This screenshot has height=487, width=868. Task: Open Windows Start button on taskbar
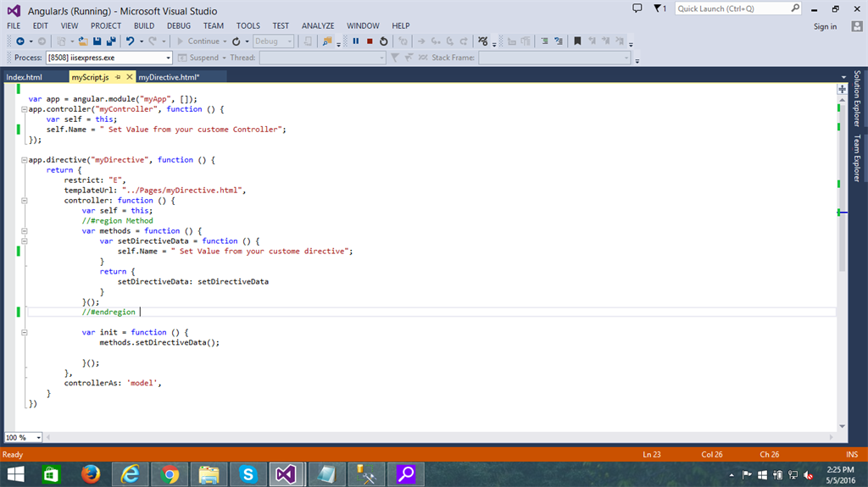tap(15, 475)
